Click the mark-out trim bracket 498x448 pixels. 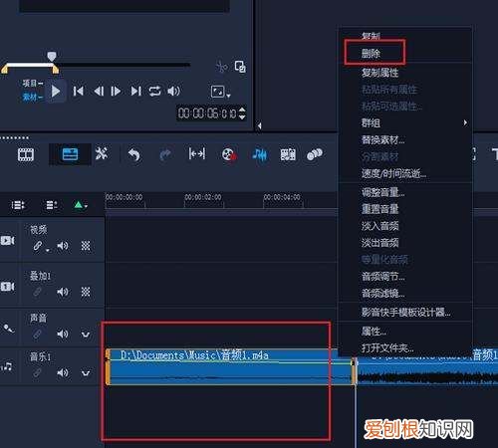pyautogui.click(x=55, y=69)
